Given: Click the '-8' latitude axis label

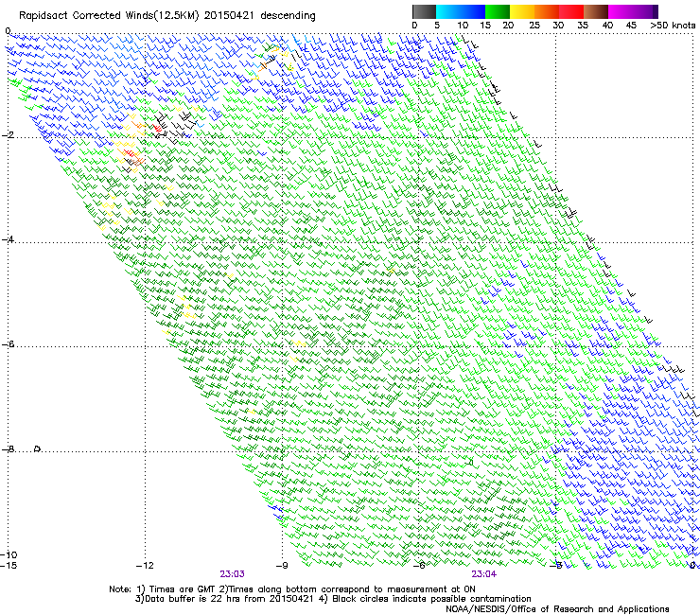Looking at the screenshot, I should pos(8,448).
